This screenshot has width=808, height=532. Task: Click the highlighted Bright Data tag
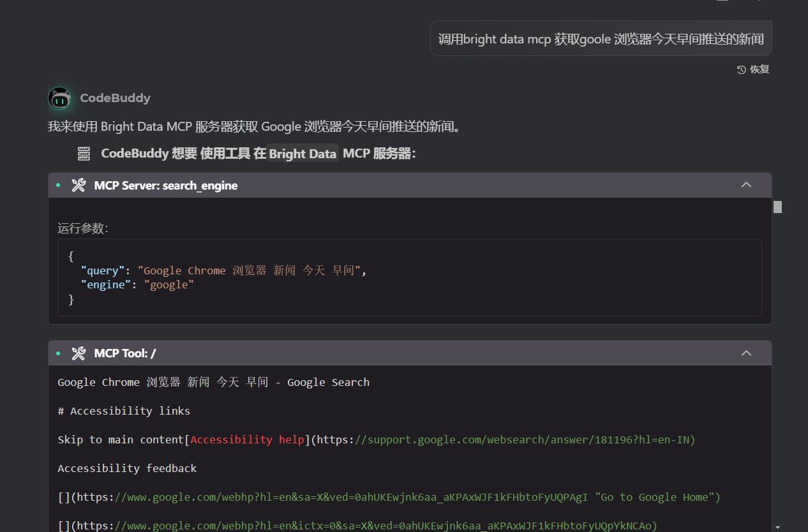click(x=303, y=153)
